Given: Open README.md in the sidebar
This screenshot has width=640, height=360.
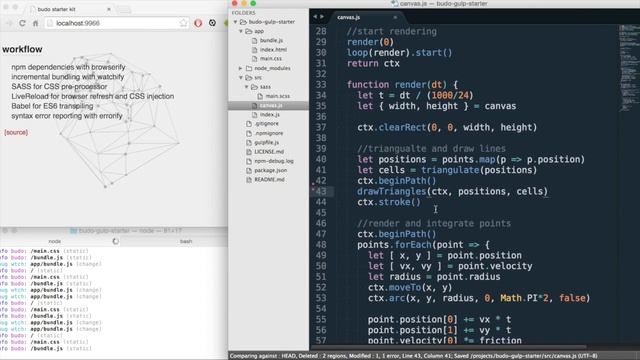Looking at the screenshot, I should tap(269, 180).
